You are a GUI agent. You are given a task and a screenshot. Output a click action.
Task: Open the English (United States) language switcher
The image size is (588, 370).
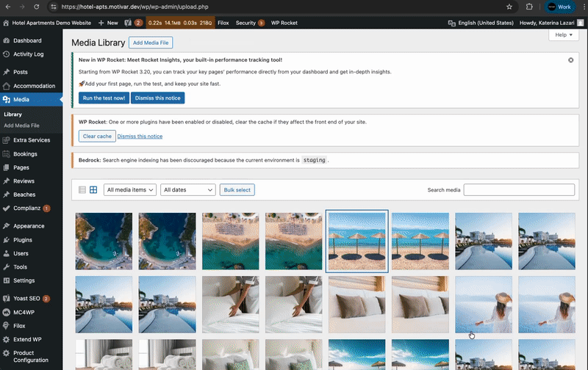(x=481, y=23)
